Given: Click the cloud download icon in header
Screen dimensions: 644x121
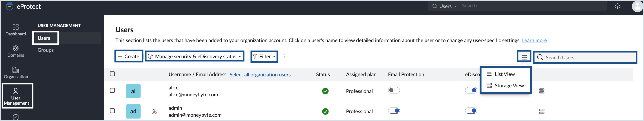Looking at the screenshot, I should (618, 6).
